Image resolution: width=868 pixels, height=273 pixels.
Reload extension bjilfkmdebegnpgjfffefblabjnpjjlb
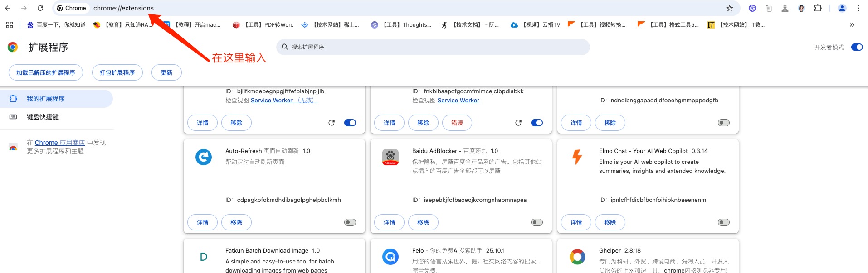point(332,123)
